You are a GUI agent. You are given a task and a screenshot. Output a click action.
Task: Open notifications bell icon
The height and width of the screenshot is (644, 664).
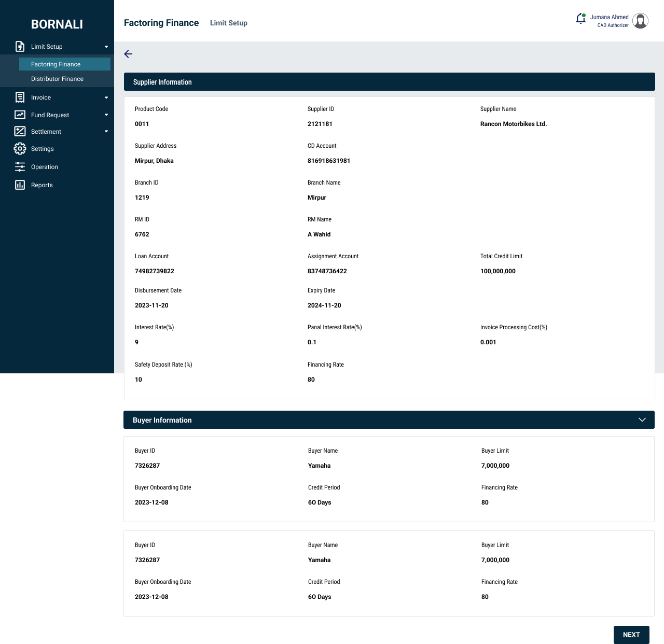pyautogui.click(x=581, y=19)
